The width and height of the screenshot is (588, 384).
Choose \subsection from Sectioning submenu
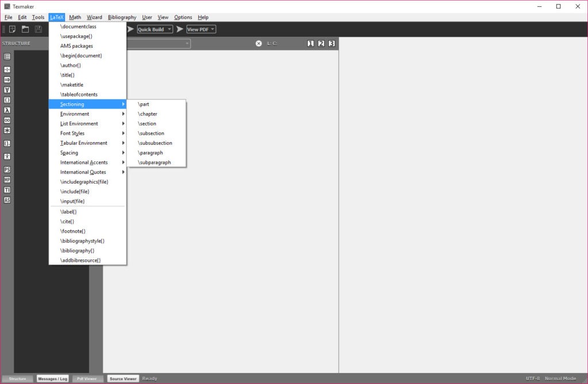tap(156, 134)
